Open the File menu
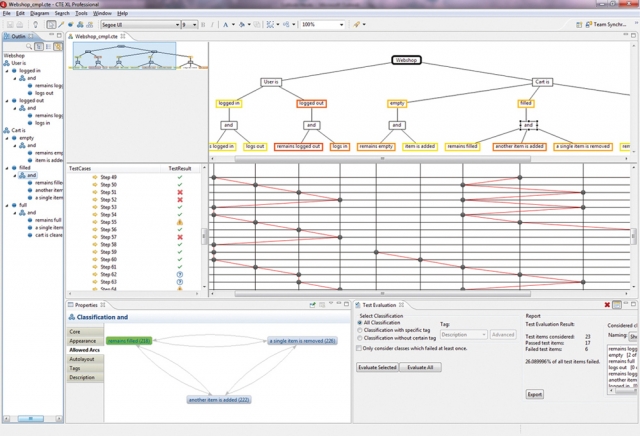This screenshot has height=436, width=640. 7,13
